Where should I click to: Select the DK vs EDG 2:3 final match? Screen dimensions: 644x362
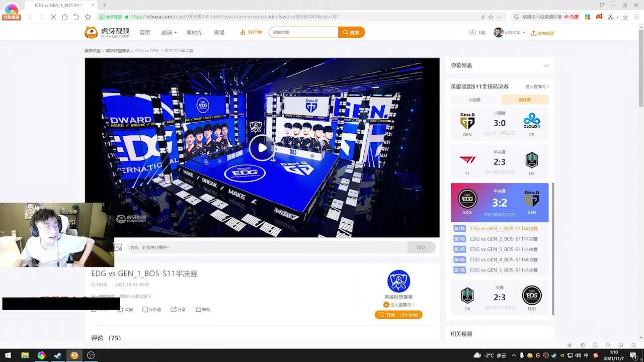tap(500, 297)
